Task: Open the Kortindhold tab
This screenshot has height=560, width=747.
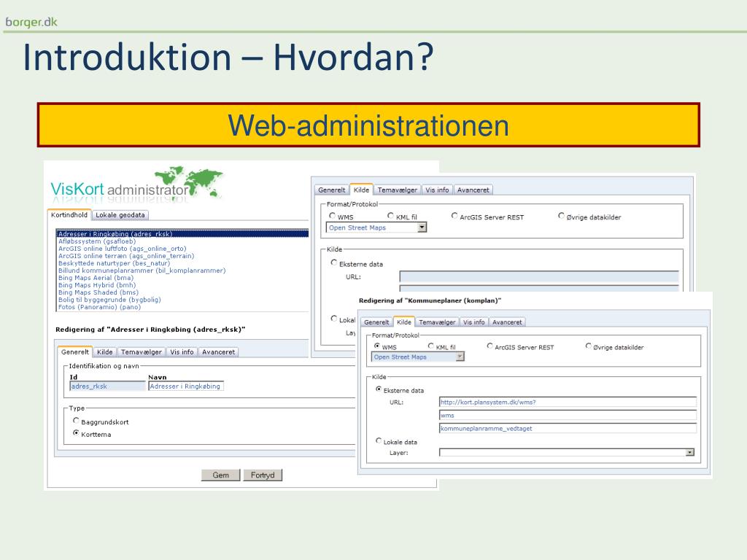Action: [x=69, y=215]
